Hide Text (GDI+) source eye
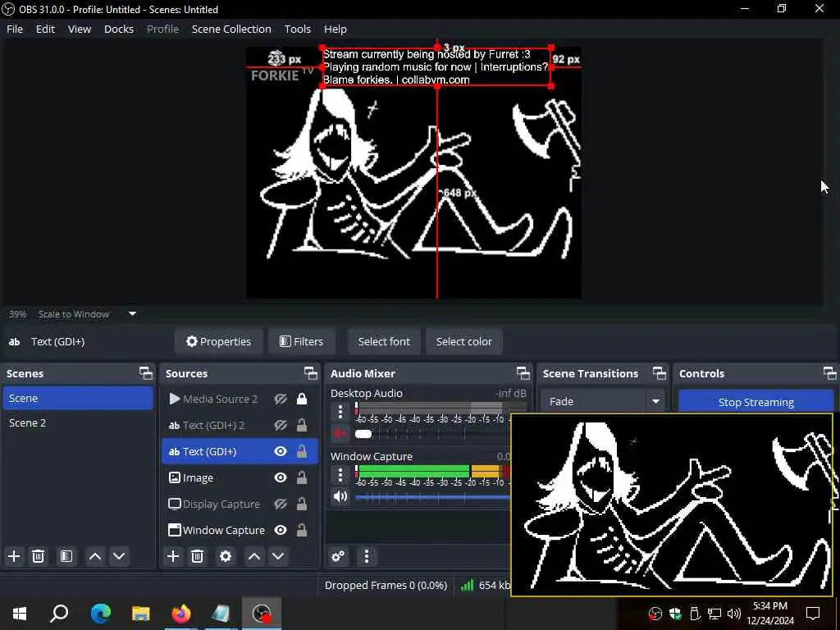 [281, 451]
